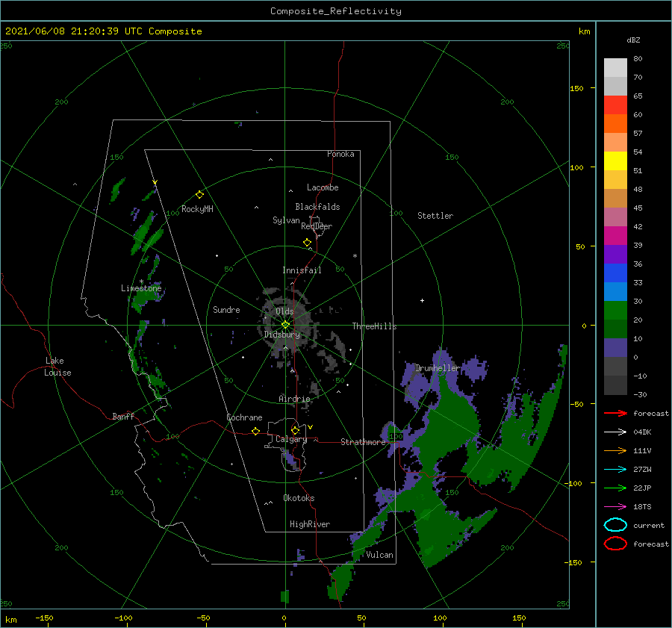Click the yellow diamond marker below Cochrane
This screenshot has width=672, height=628.
pyautogui.click(x=255, y=432)
